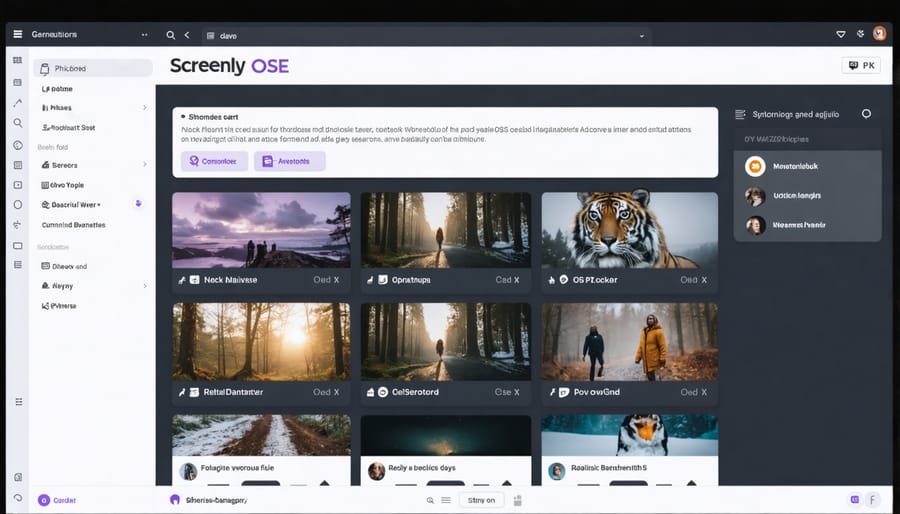Click the purple square icon in bottom bar right
Image resolution: width=900 pixels, height=514 pixels.
pos(855,500)
